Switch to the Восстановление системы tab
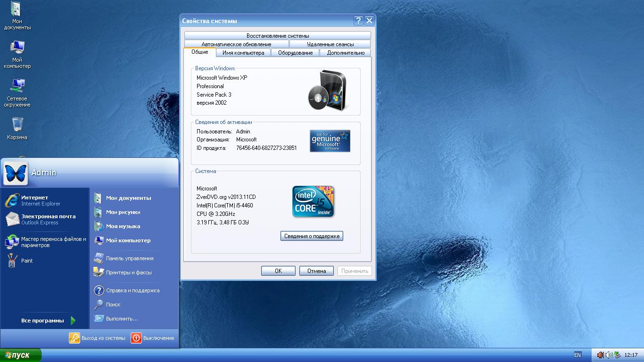644x362 pixels. [x=278, y=36]
